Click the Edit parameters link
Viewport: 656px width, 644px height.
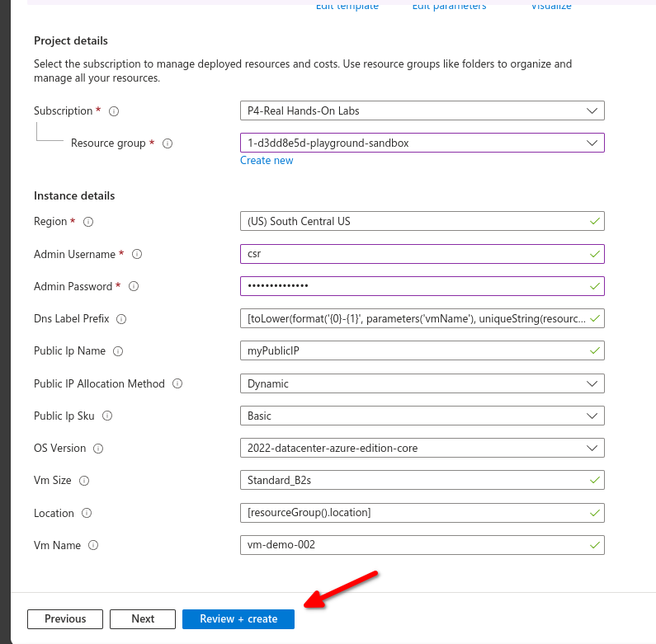coord(449,7)
